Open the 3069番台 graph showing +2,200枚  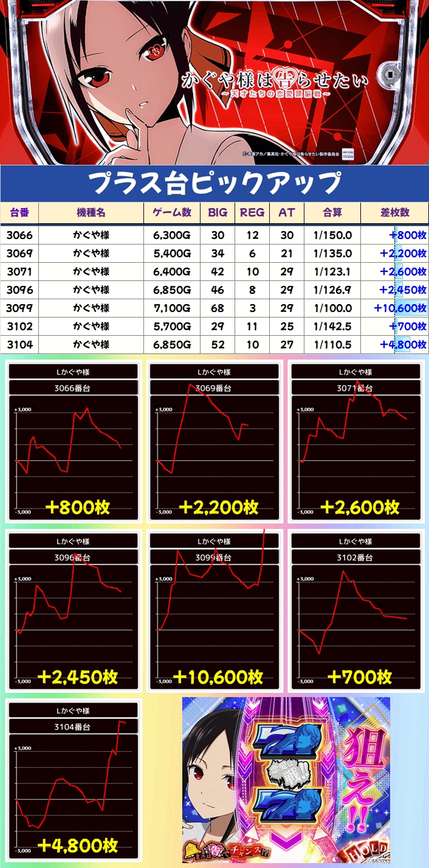(x=214, y=441)
